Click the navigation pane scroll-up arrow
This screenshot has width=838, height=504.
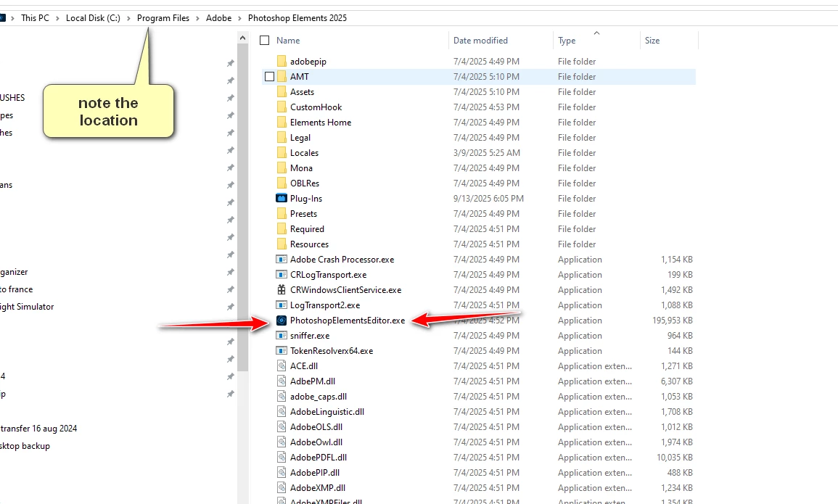(242, 38)
